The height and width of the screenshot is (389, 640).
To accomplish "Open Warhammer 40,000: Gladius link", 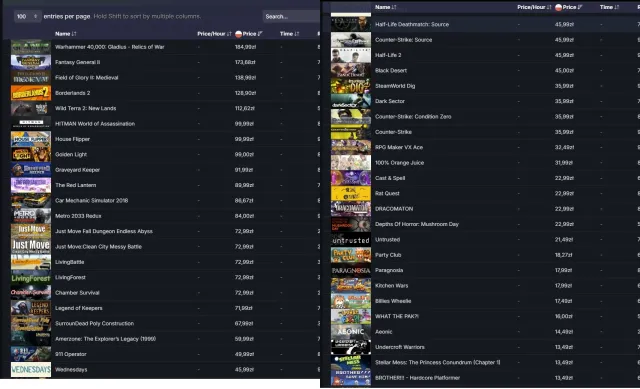I will point(110,47).
